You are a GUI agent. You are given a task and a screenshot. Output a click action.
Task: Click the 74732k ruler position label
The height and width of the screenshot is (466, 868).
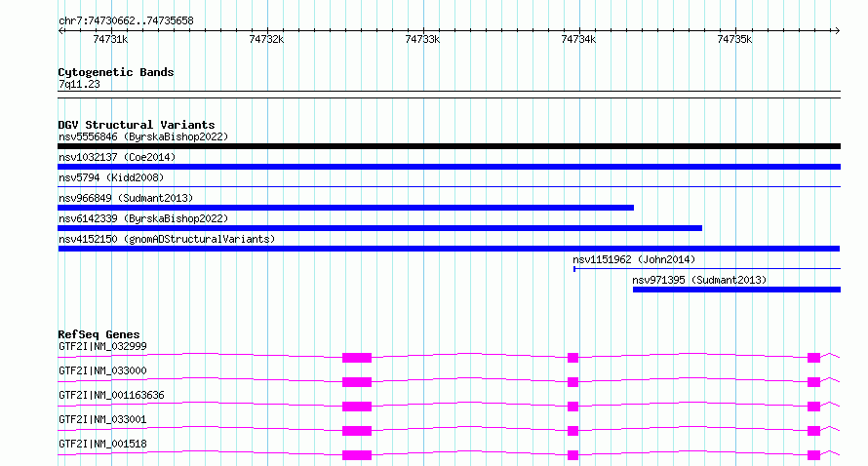266,39
